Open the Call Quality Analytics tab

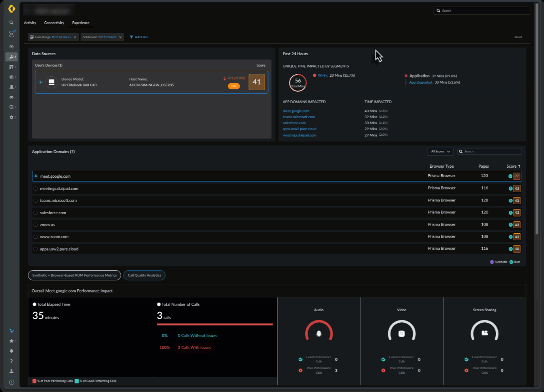[x=144, y=275]
